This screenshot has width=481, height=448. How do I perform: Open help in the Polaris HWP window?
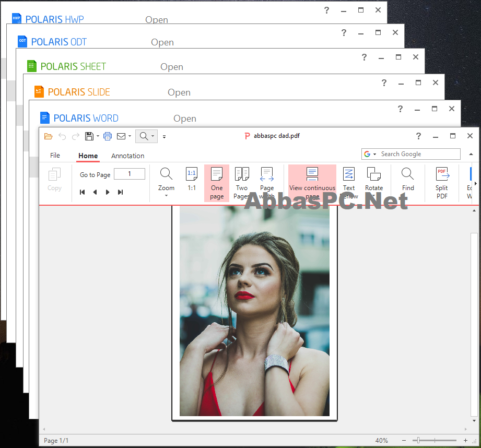click(x=326, y=10)
